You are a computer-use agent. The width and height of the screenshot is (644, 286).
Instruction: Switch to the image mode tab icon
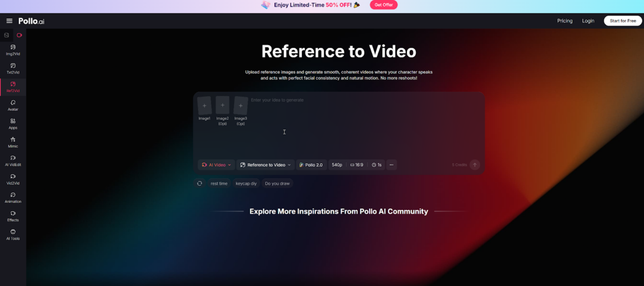tap(7, 35)
